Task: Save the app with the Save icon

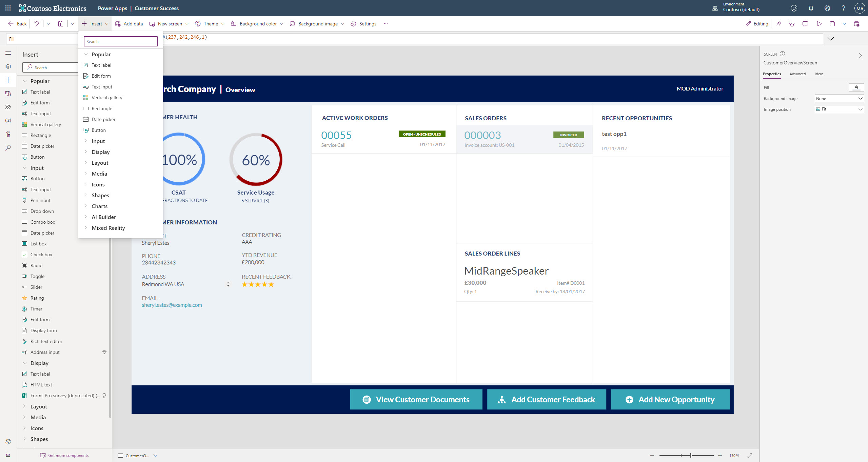Action: point(832,24)
